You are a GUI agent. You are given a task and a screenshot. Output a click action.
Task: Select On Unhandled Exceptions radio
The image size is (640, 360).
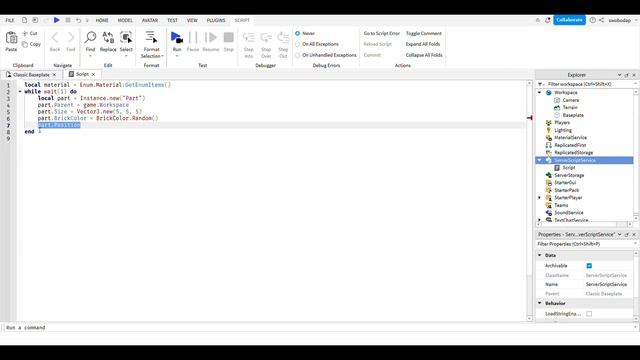[298, 55]
